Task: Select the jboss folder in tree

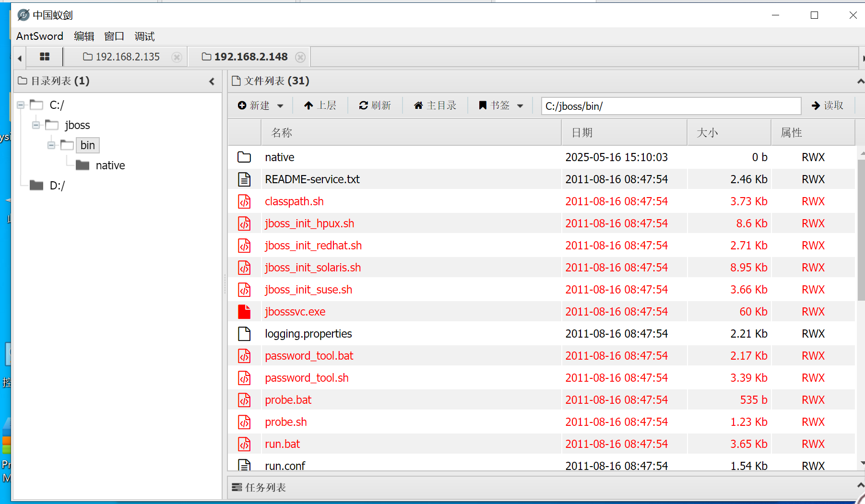Action: click(x=77, y=125)
